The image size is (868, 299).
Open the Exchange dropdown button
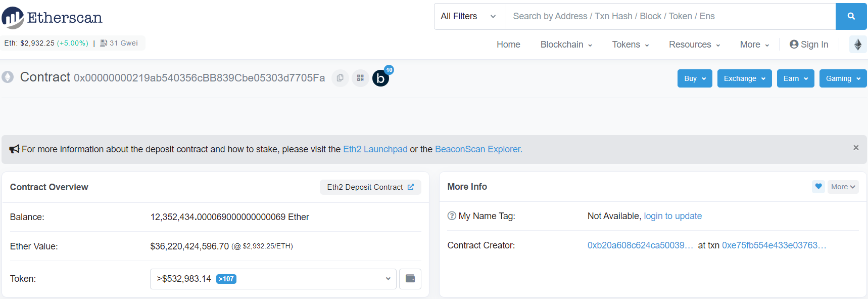click(x=744, y=78)
